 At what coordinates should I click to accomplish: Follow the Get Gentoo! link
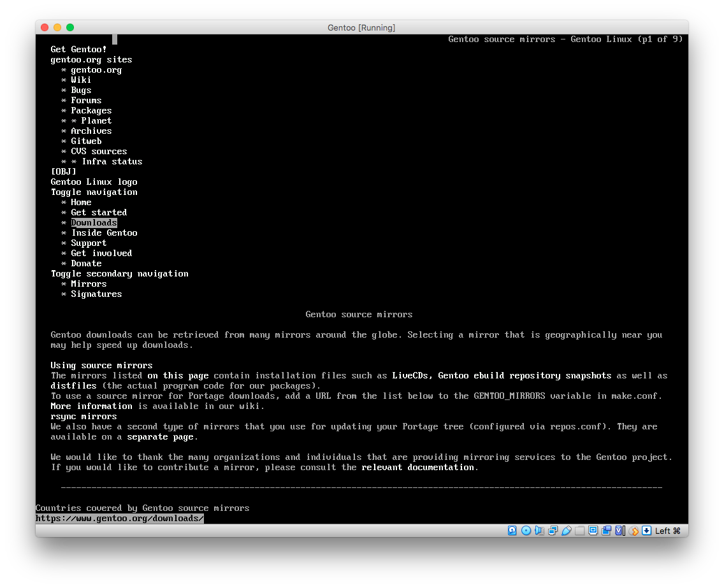(78, 50)
